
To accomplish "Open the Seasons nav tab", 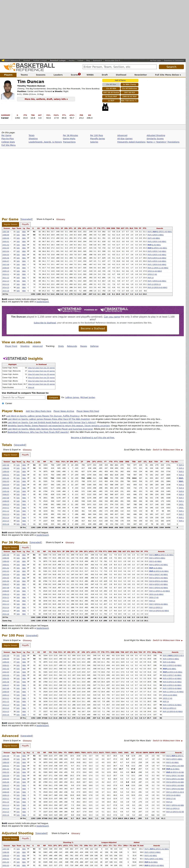I will [x=40, y=75].
